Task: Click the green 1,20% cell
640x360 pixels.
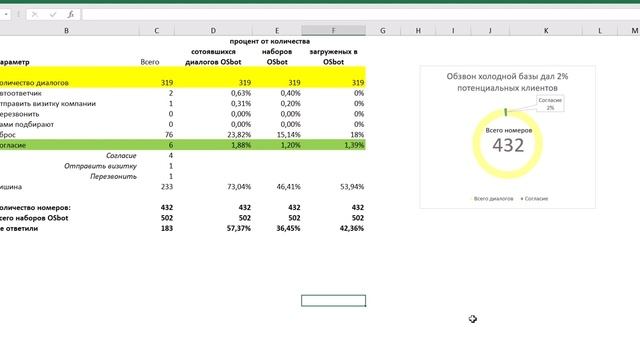Action: [290, 145]
